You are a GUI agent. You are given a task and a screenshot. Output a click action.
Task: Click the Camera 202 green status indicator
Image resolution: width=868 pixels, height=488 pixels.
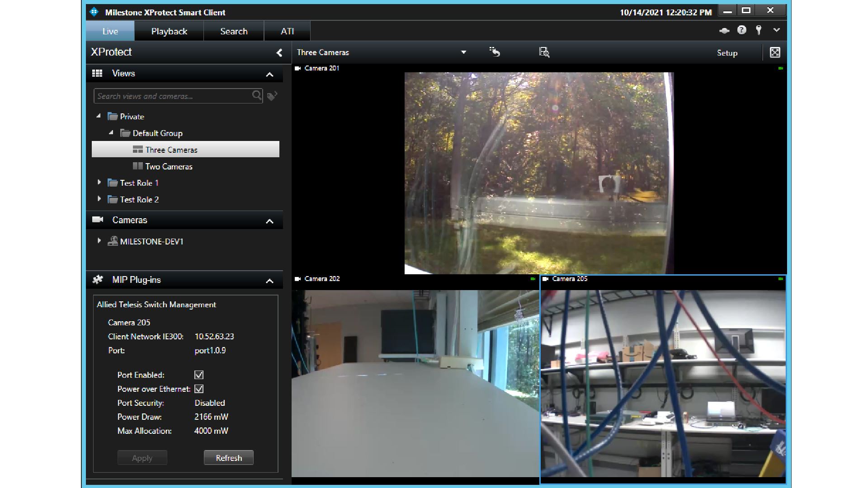click(533, 279)
